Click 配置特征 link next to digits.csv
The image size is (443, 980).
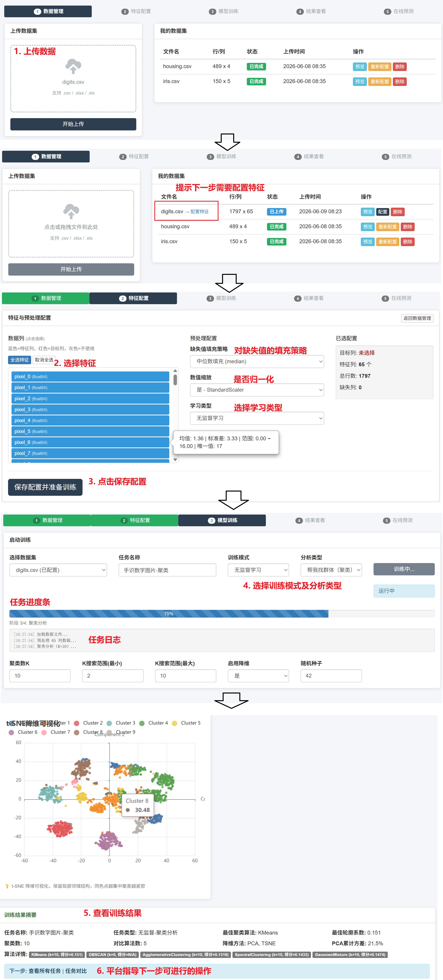click(200, 212)
